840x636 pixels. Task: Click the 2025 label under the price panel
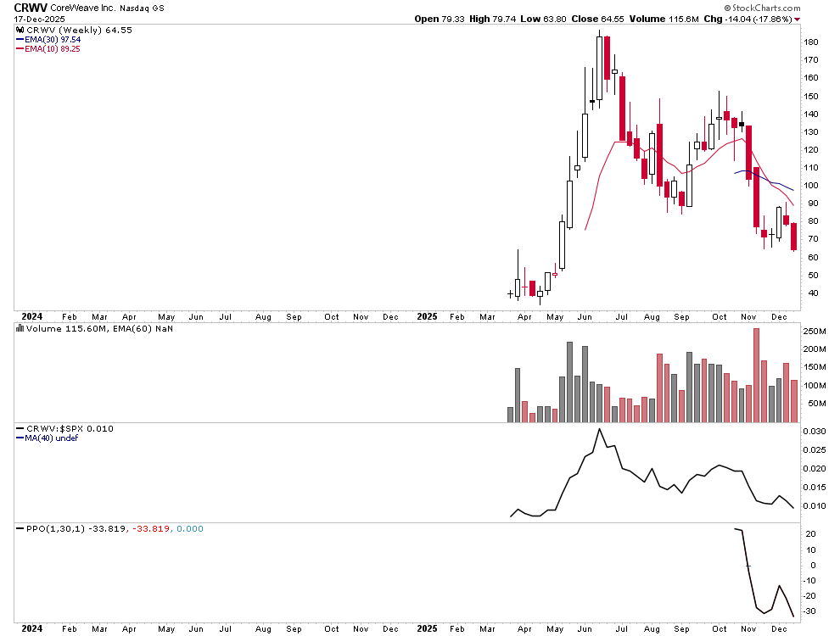coord(427,316)
